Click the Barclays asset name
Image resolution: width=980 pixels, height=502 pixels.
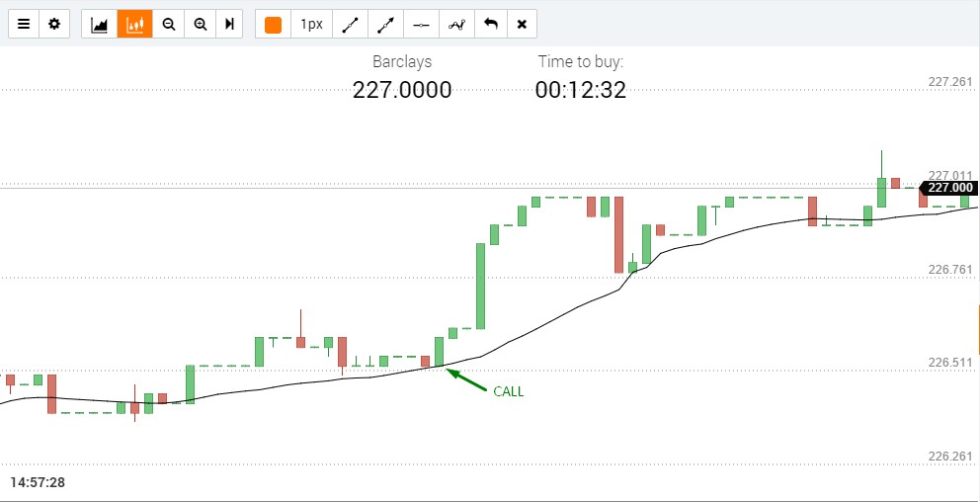402,62
